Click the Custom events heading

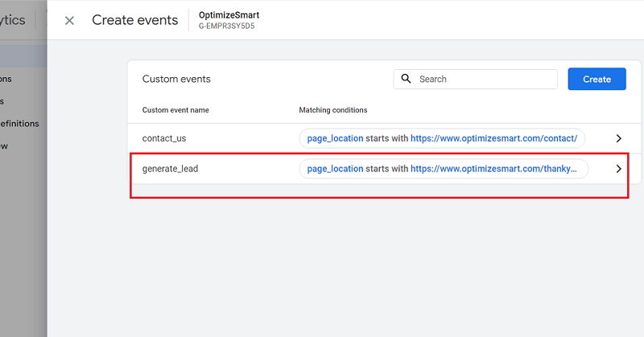pos(176,79)
